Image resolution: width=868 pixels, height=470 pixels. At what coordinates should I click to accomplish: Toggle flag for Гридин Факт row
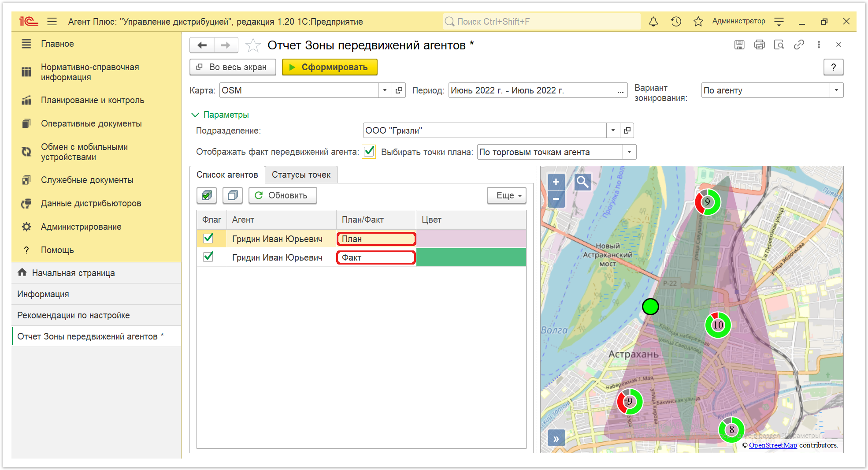(208, 257)
